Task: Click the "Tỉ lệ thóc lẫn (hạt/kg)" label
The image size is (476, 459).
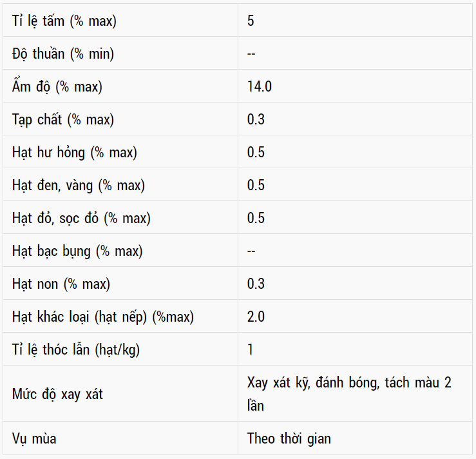Action: 76,349
